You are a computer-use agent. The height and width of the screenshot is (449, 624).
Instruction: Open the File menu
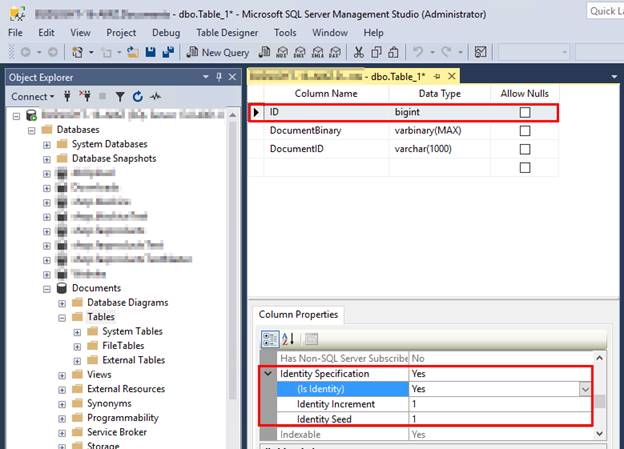coord(16,33)
